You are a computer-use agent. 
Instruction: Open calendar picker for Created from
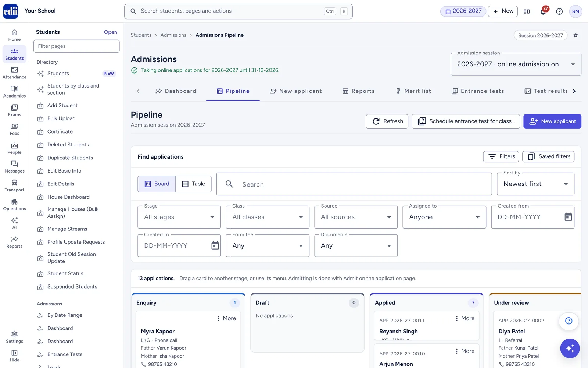point(568,217)
